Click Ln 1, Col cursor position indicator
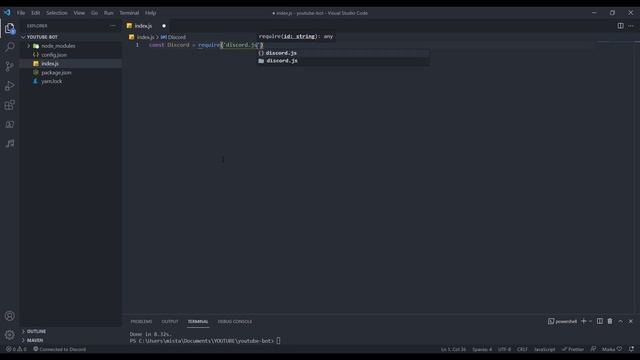 (x=453, y=349)
